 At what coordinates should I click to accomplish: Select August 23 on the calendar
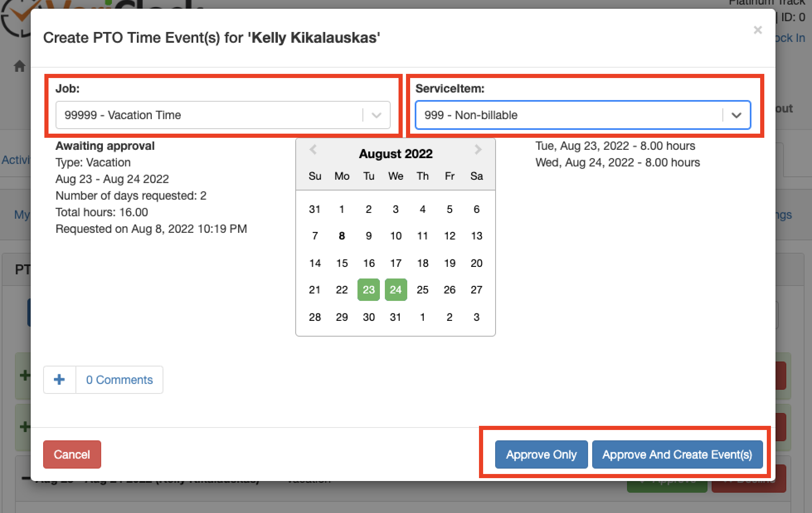[x=369, y=290]
